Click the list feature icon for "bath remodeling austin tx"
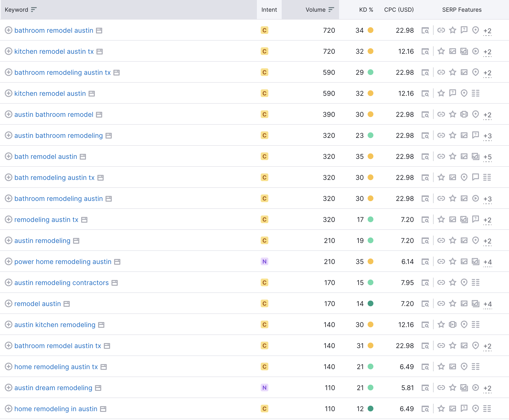This screenshot has width=509, height=420. coord(487,177)
